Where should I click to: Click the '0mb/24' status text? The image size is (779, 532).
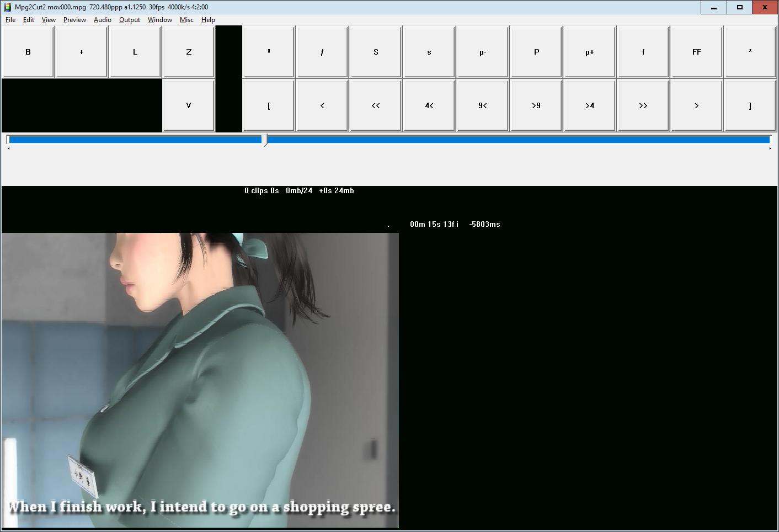[x=299, y=191]
